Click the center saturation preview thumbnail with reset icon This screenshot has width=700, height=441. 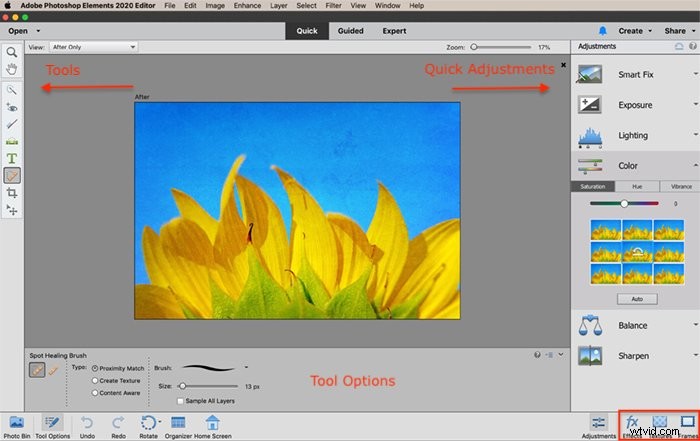click(637, 252)
